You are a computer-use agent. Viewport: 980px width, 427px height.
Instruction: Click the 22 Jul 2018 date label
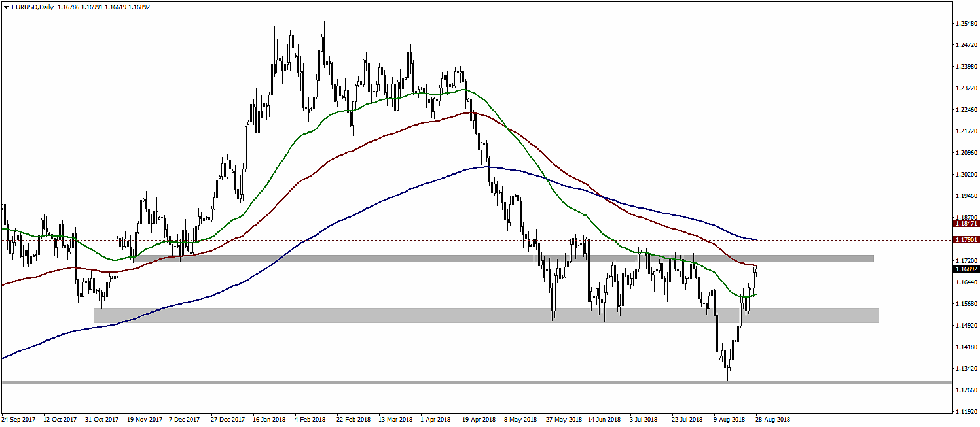688,420
